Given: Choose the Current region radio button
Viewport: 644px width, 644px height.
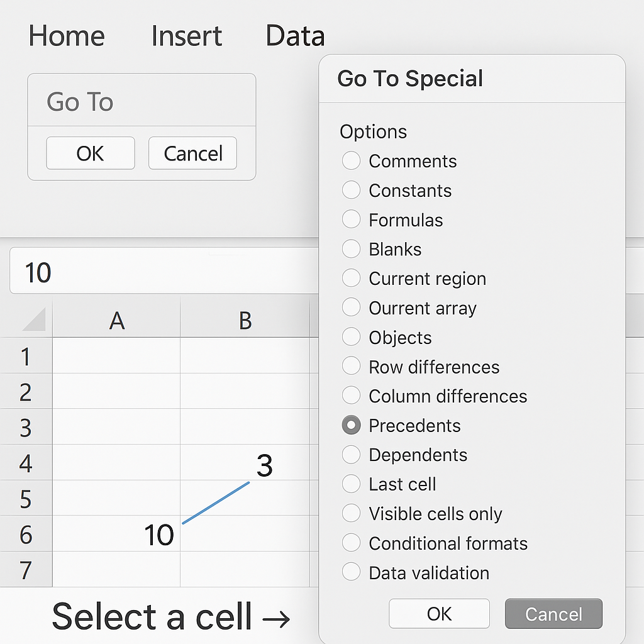Looking at the screenshot, I should [x=351, y=278].
